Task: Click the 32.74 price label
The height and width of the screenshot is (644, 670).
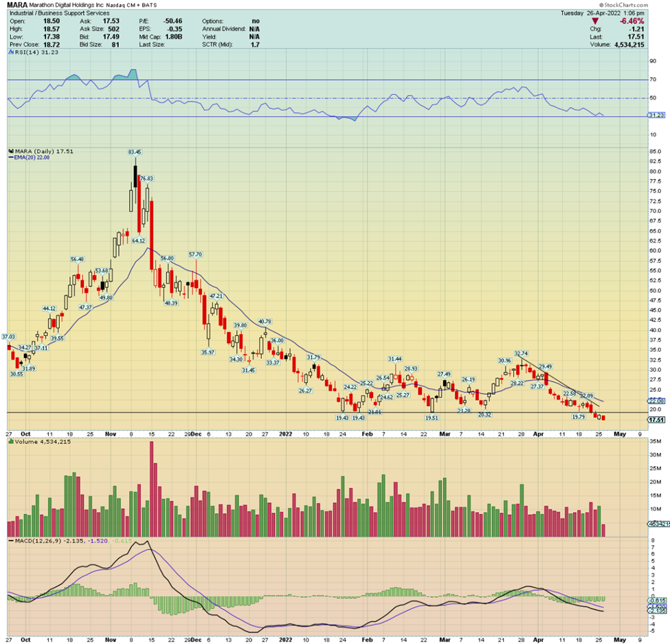Action: coord(521,353)
